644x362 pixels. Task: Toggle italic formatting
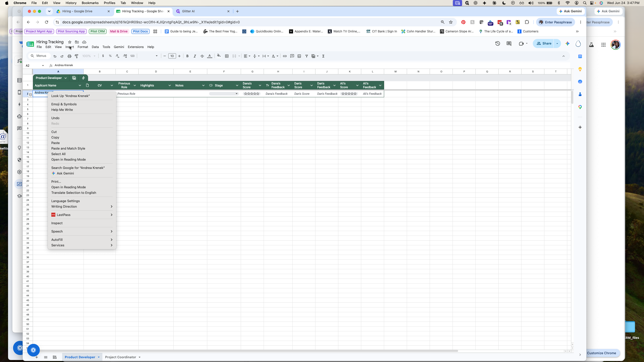click(195, 56)
